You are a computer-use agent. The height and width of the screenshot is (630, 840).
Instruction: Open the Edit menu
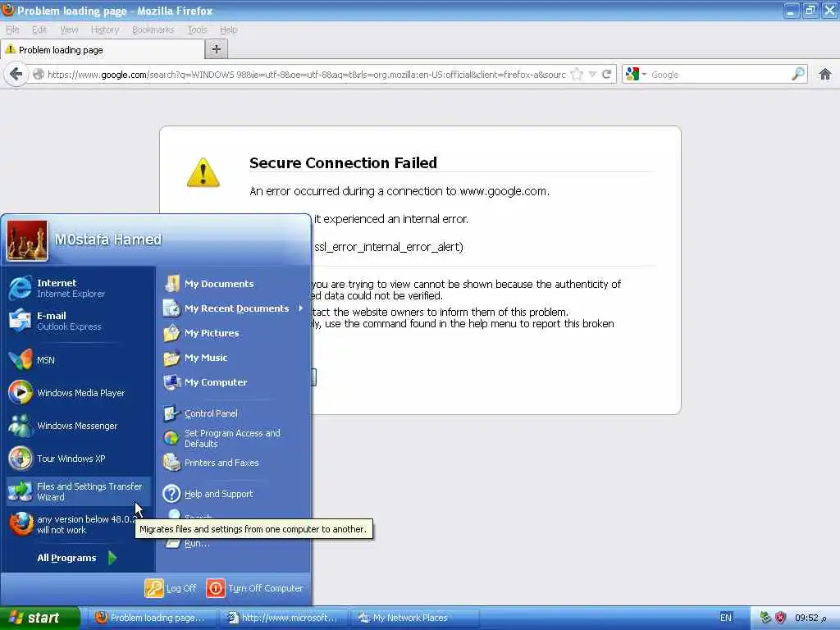coord(39,30)
